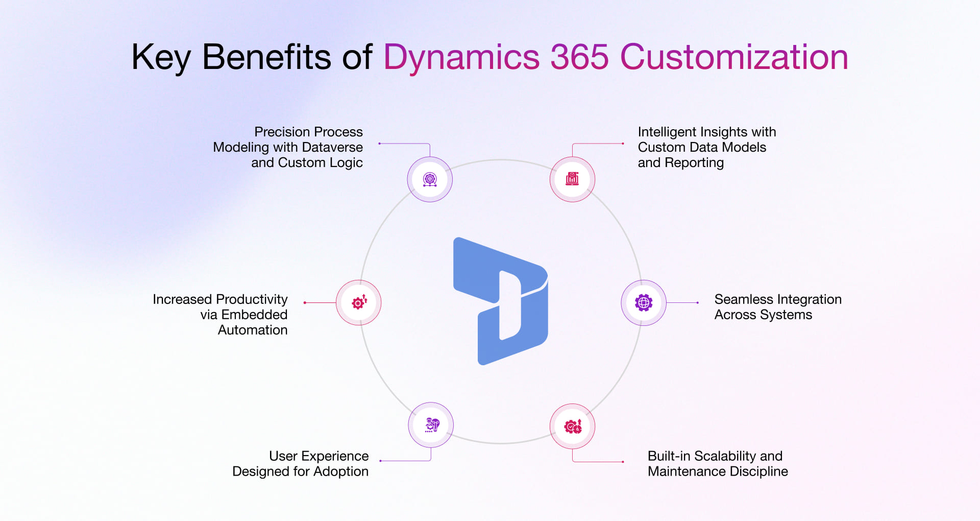
Task: Click the report chart icon for Intelligent Insights
Action: (x=572, y=179)
